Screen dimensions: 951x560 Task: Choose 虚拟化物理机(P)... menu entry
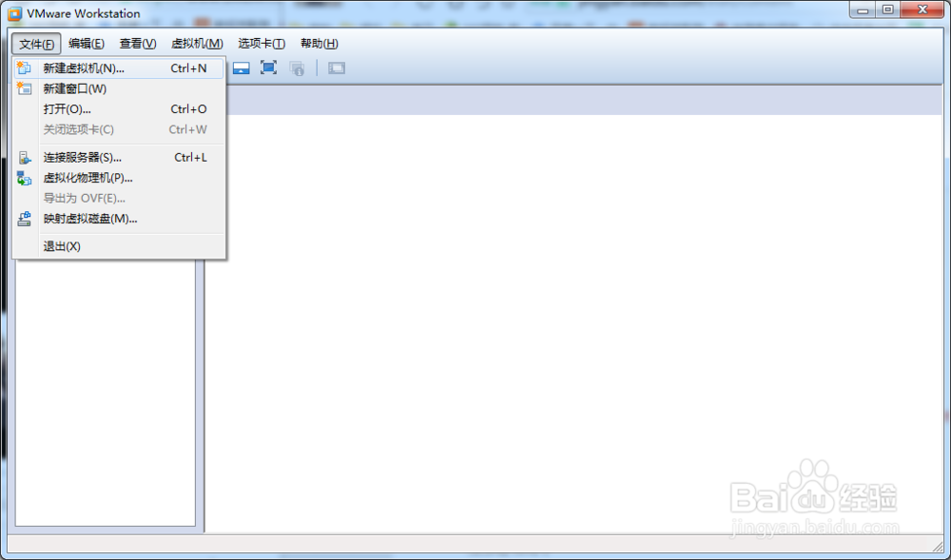[x=119, y=178]
